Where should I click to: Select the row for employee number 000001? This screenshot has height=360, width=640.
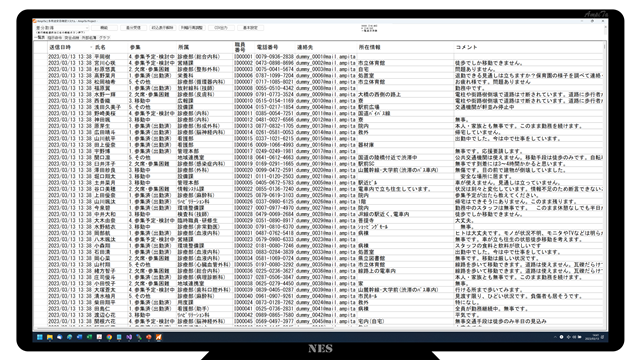[318, 57]
